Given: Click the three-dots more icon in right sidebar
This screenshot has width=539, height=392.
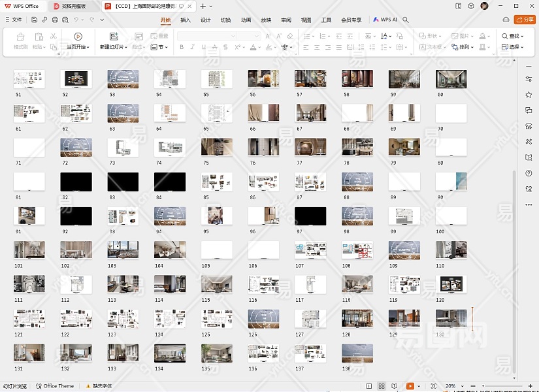Looking at the screenshot, I should pyautogui.click(x=529, y=204).
